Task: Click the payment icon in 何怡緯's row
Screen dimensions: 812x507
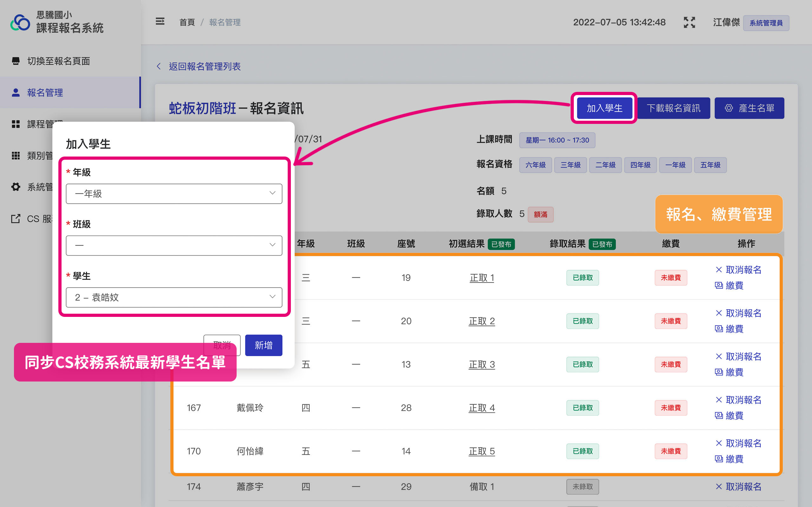Action: click(x=719, y=459)
